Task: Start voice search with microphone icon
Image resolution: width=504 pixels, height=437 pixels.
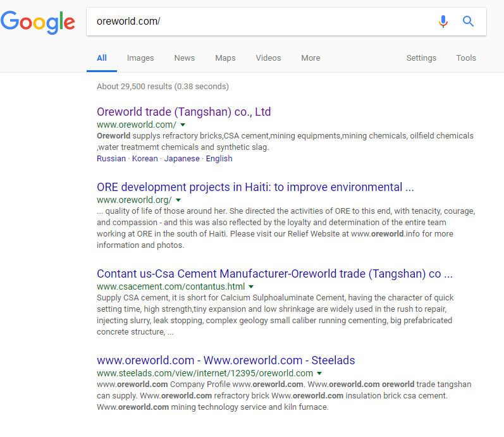Action: 443,22
